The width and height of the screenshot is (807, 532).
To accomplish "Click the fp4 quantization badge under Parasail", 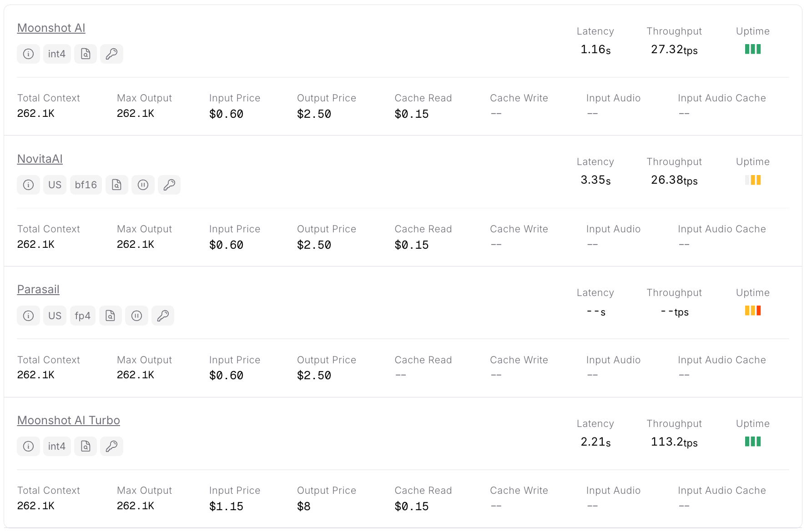I will click(82, 316).
